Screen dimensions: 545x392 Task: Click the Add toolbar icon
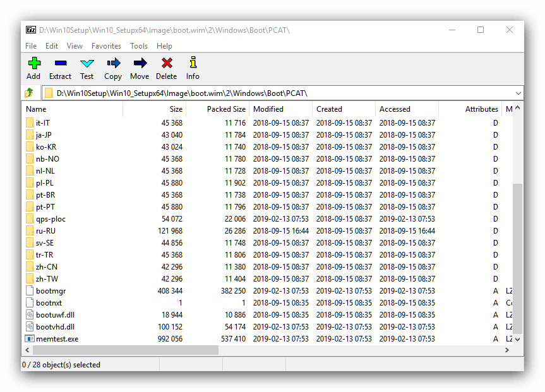[x=34, y=63]
